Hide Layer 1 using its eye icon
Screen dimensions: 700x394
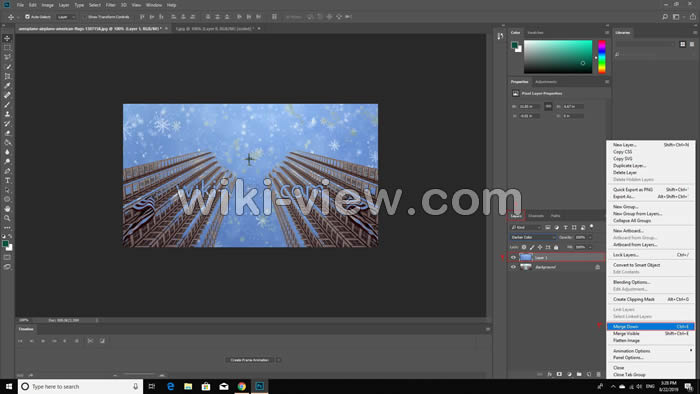pos(513,257)
